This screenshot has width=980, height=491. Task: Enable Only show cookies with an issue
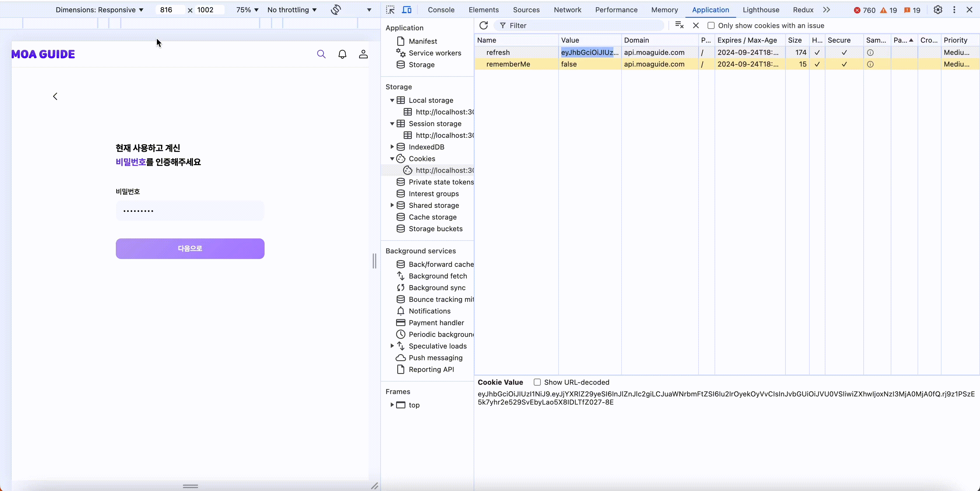click(x=711, y=25)
